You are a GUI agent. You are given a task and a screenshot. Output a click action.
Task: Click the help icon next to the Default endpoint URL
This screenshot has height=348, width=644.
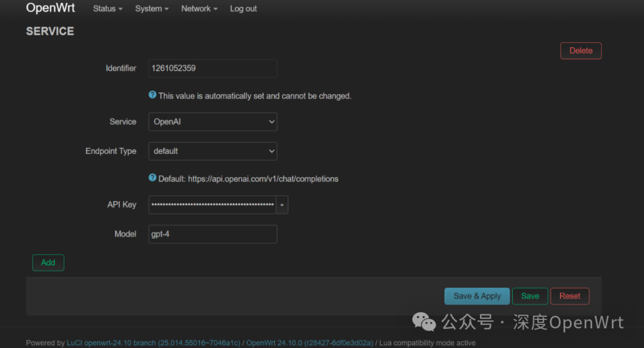click(x=153, y=178)
